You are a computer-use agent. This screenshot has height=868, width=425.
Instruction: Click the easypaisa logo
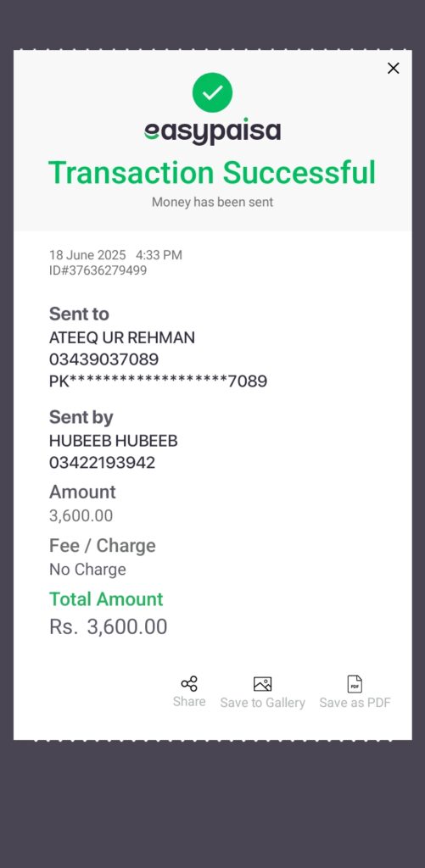pos(212,131)
